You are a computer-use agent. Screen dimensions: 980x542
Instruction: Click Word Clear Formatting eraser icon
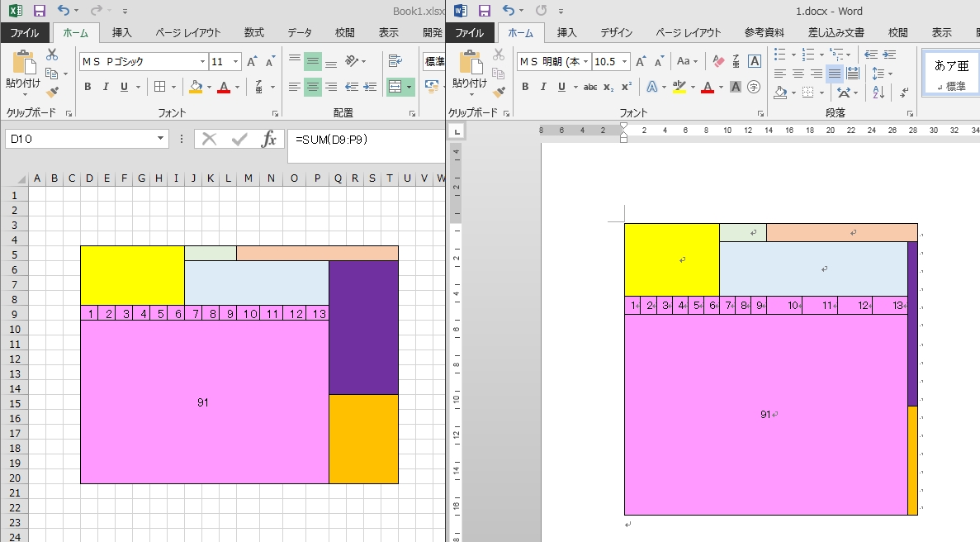click(x=719, y=61)
